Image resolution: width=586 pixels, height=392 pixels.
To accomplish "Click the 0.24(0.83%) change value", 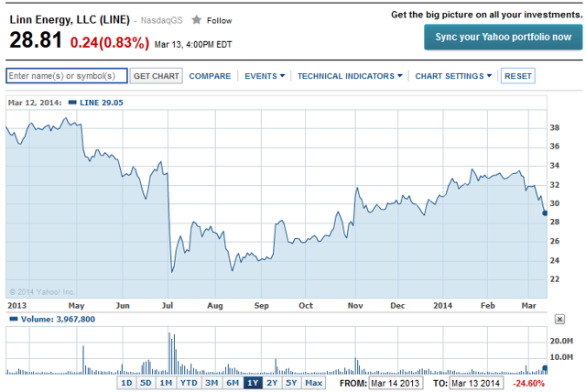I will pyautogui.click(x=110, y=43).
